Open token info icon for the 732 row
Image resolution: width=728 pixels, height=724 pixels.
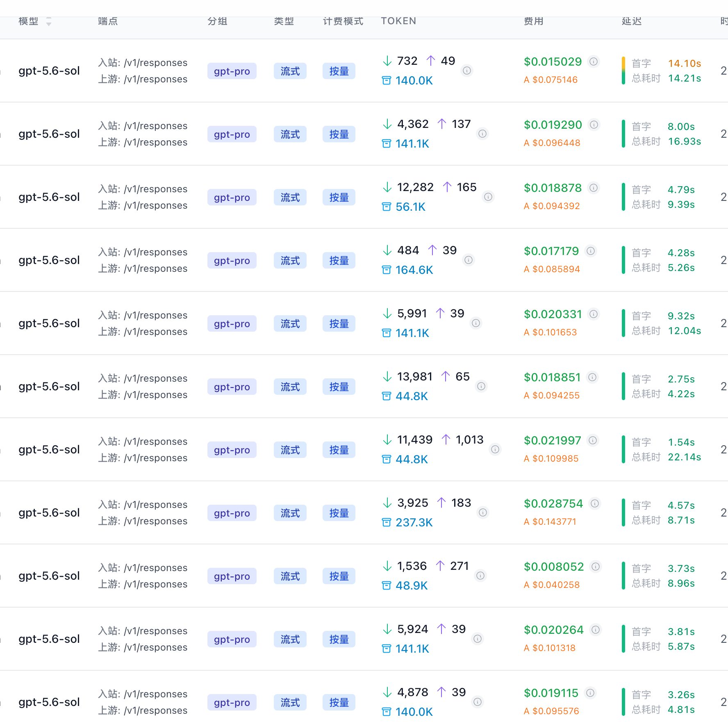point(467,71)
